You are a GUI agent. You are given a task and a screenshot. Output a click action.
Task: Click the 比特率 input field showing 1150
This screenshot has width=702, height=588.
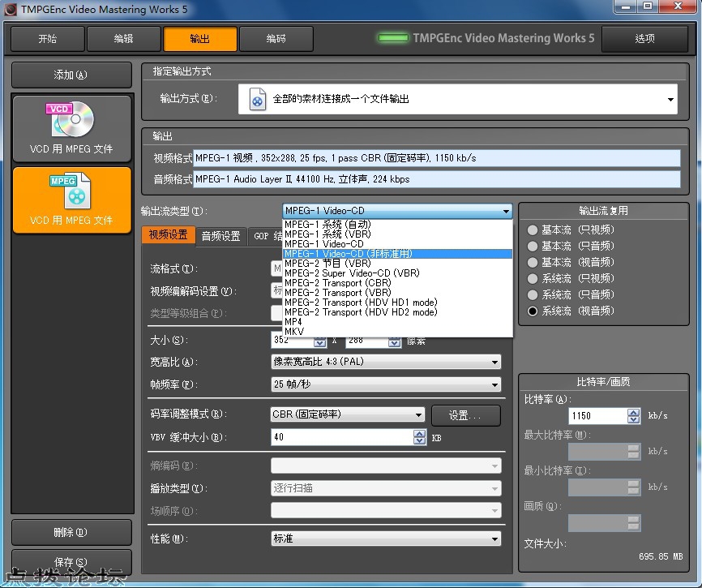(597, 416)
